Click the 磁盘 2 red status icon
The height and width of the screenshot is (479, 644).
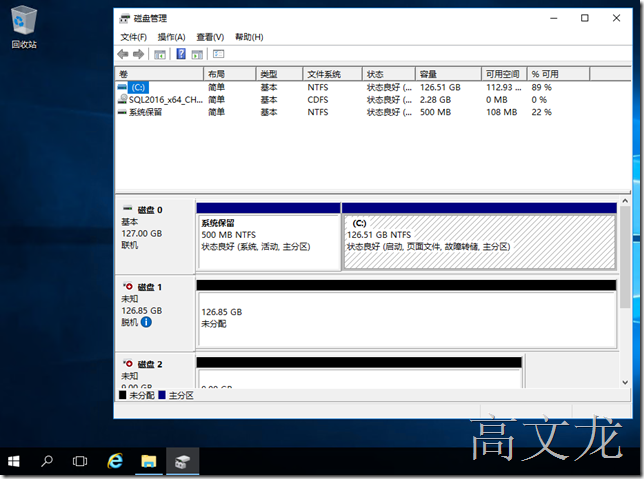128,363
